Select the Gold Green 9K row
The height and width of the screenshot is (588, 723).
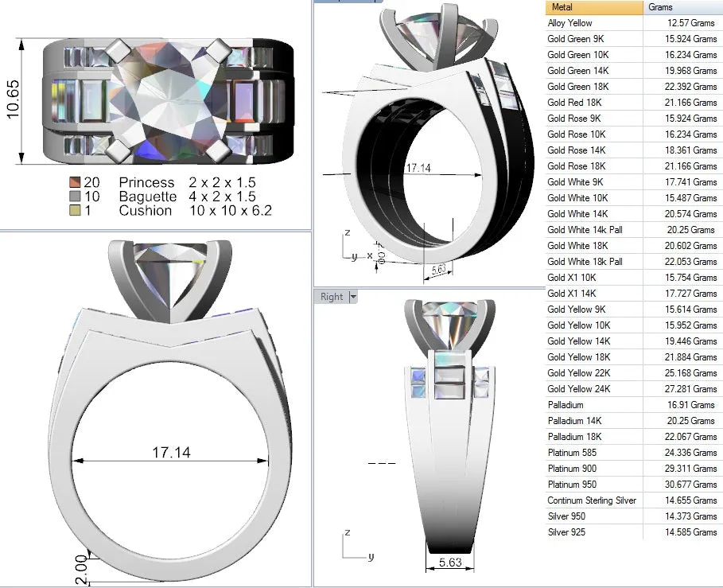pos(634,39)
